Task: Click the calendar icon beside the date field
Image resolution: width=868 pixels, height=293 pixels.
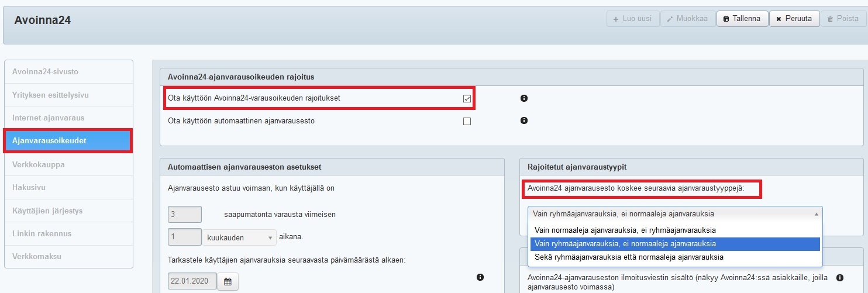Action: (x=228, y=282)
